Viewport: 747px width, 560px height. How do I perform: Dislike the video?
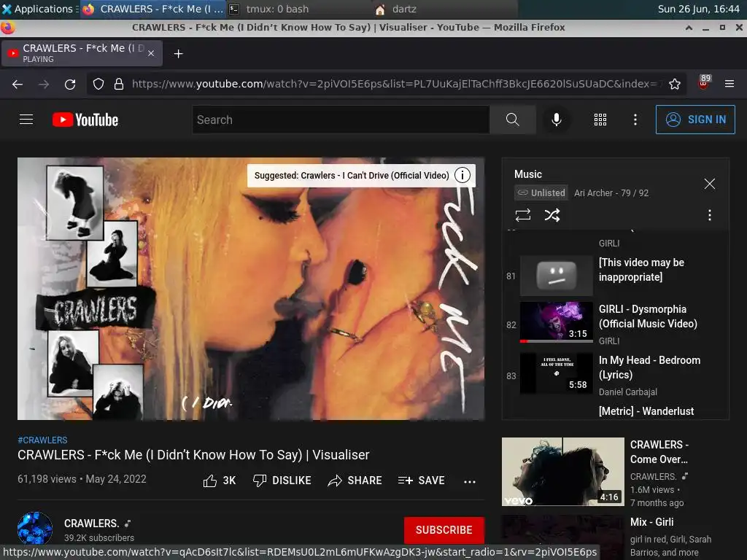pos(282,481)
